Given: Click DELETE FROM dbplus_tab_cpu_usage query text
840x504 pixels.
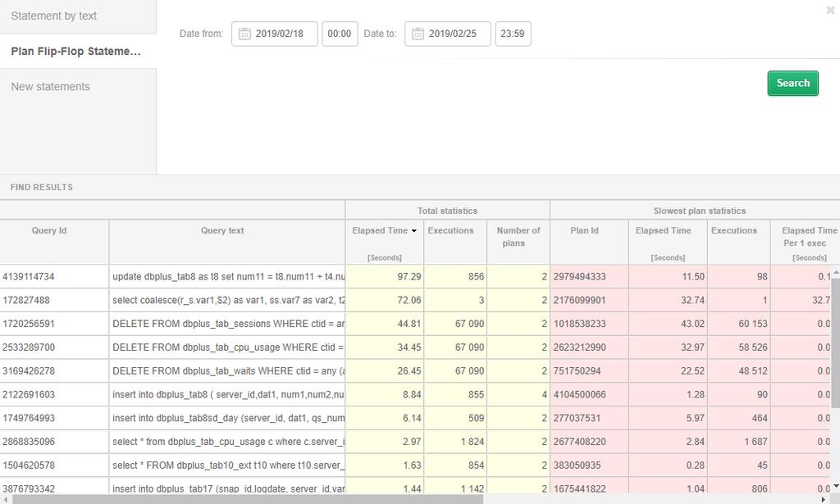Looking at the screenshot, I should (x=229, y=347).
